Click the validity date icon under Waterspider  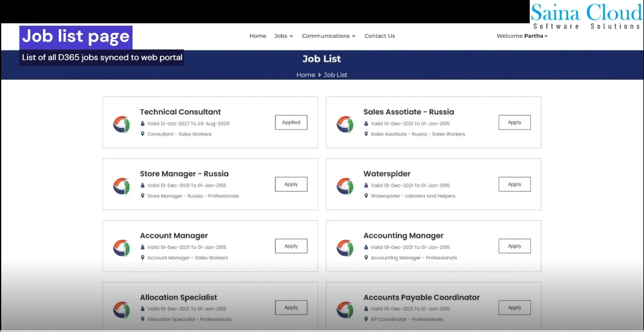point(366,186)
